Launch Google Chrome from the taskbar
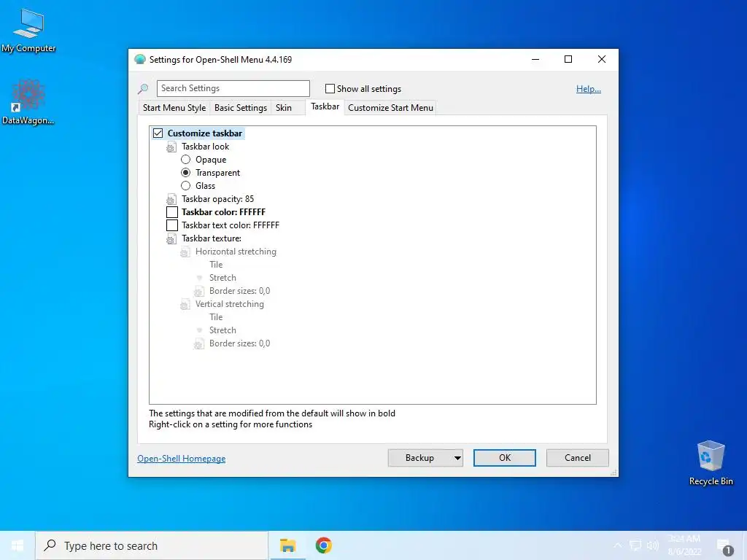Viewport: 747px width, 560px height. pos(323,545)
